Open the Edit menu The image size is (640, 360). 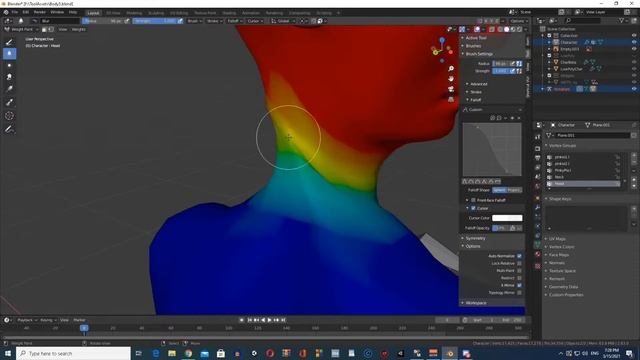pyautogui.click(x=26, y=12)
